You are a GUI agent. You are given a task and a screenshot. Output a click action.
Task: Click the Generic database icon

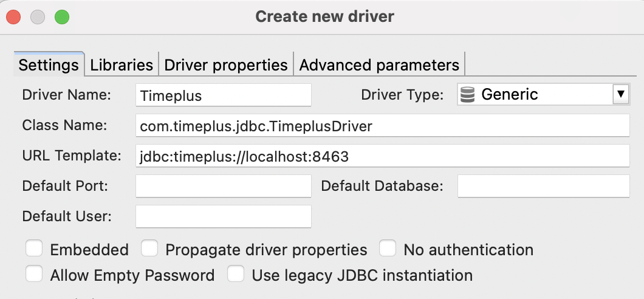[x=468, y=95]
